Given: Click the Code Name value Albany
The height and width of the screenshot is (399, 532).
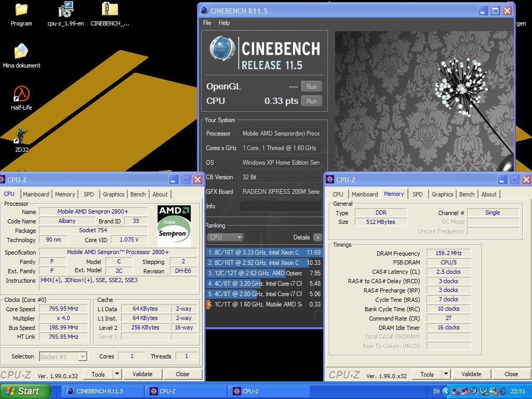Looking at the screenshot, I should point(67,221).
